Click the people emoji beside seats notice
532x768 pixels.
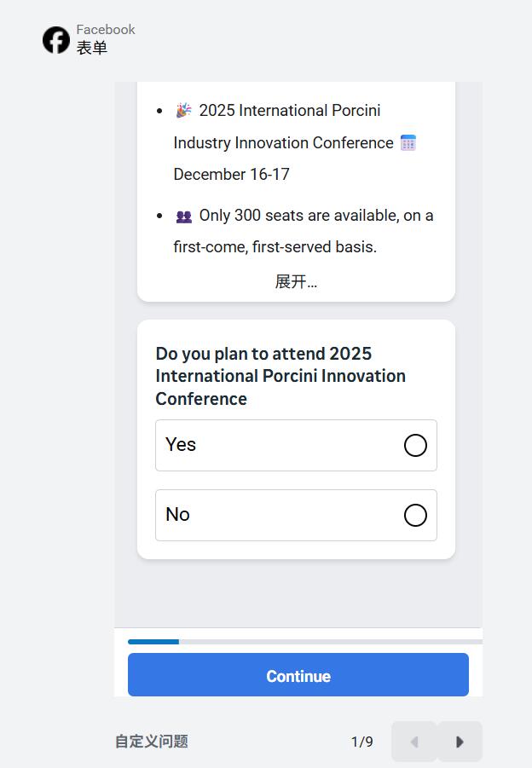pos(183,217)
